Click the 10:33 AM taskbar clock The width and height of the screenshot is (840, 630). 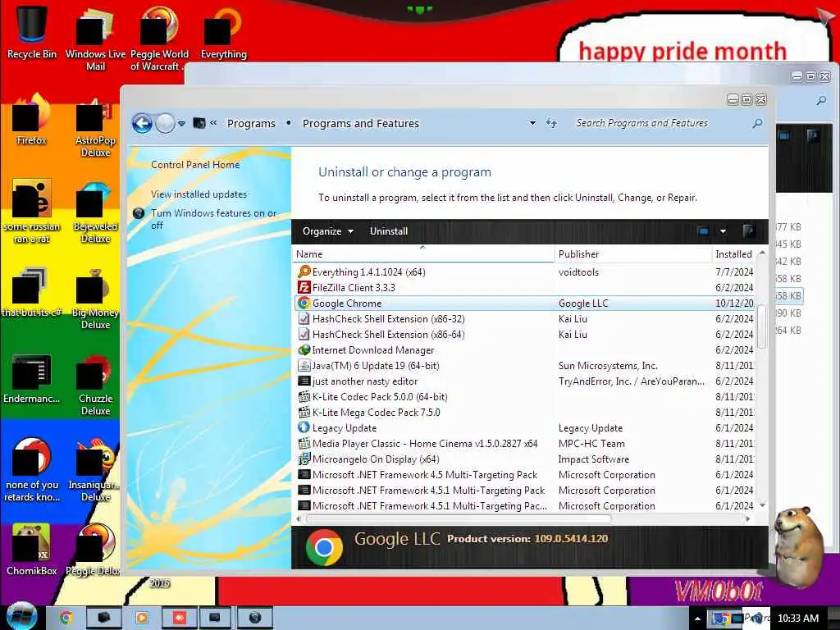click(797, 619)
